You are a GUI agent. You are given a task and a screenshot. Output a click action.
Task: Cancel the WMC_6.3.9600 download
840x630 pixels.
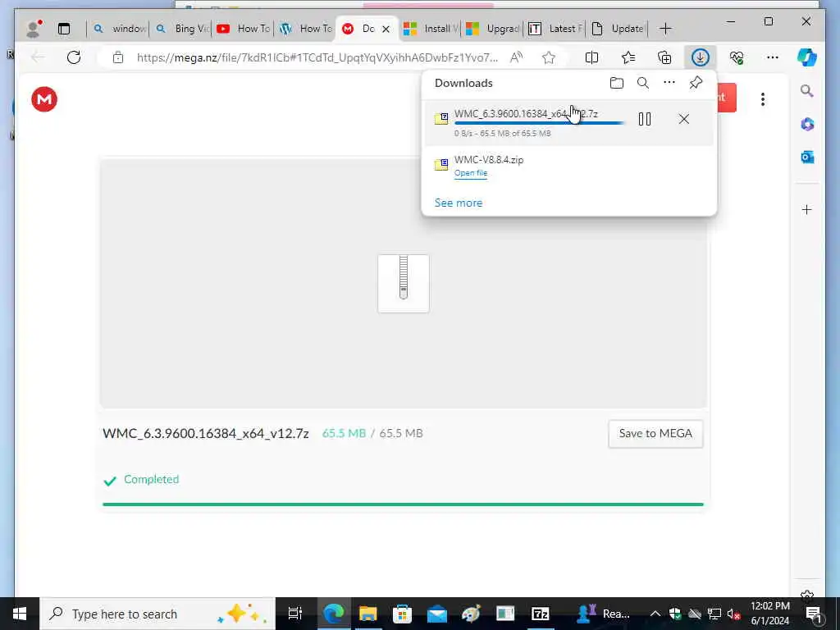[x=683, y=119]
